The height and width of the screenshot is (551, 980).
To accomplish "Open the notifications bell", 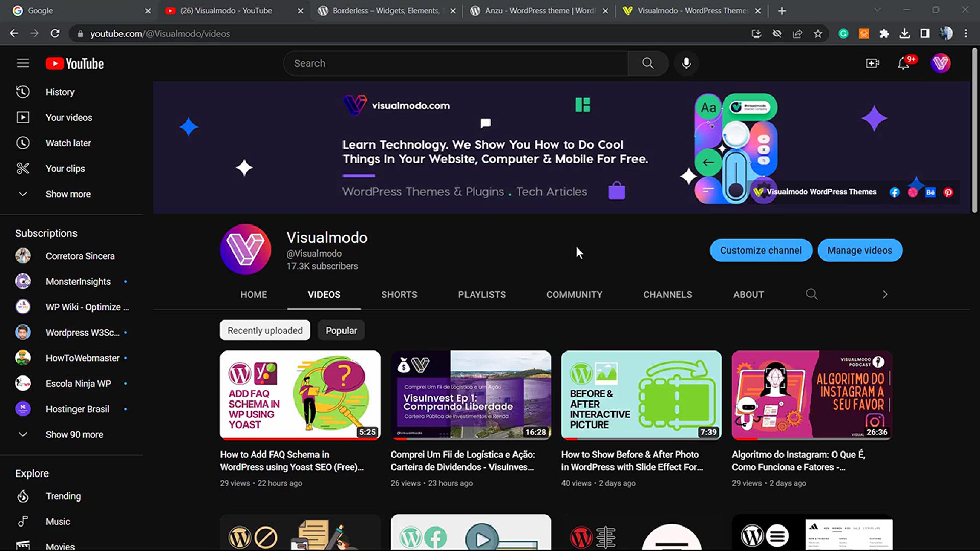I will coord(904,63).
